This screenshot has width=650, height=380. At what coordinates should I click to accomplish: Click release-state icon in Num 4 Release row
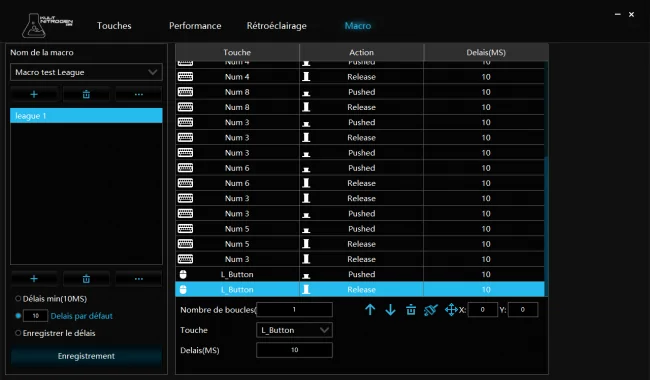tap(306, 77)
